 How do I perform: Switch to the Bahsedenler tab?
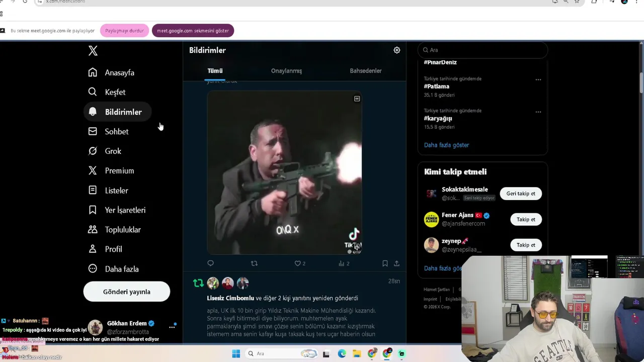coord(366,71)
